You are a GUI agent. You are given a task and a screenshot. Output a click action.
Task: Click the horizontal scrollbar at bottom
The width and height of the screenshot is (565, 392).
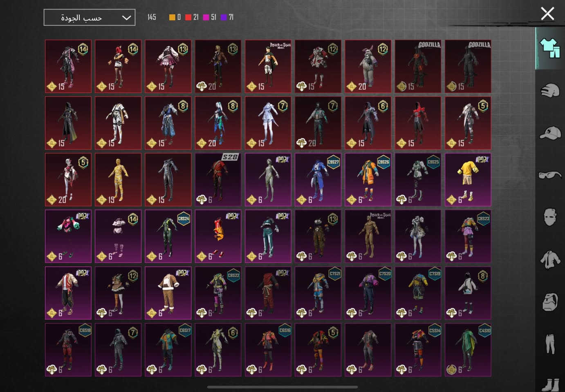pos(282,387)
